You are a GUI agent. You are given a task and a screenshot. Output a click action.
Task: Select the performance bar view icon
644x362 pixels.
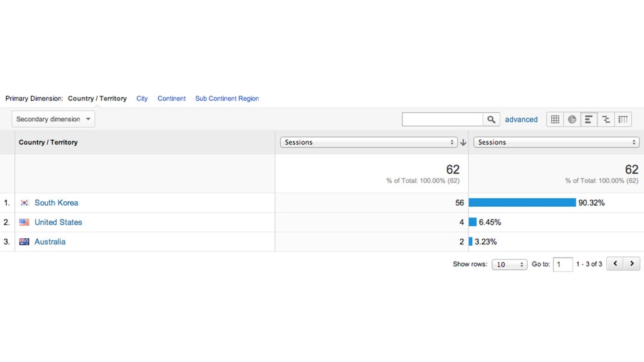(589, 119)
